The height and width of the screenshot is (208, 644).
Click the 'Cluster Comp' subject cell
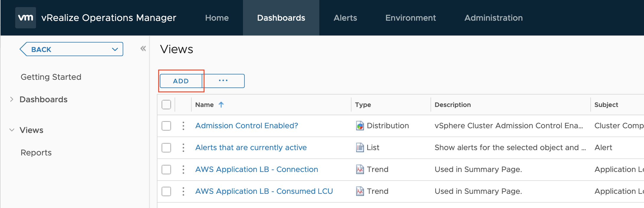pos(619,126)
